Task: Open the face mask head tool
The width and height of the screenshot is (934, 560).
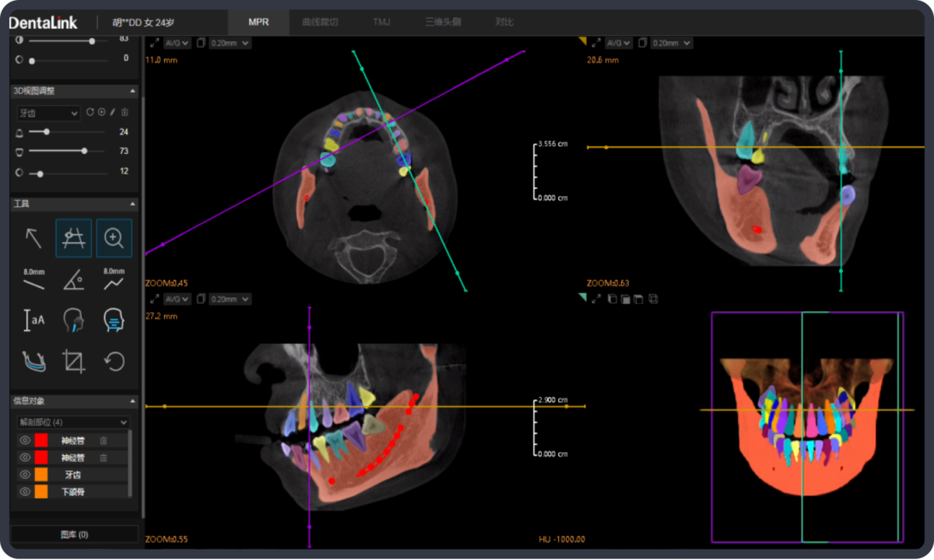Action: click(x=114, y=320)
